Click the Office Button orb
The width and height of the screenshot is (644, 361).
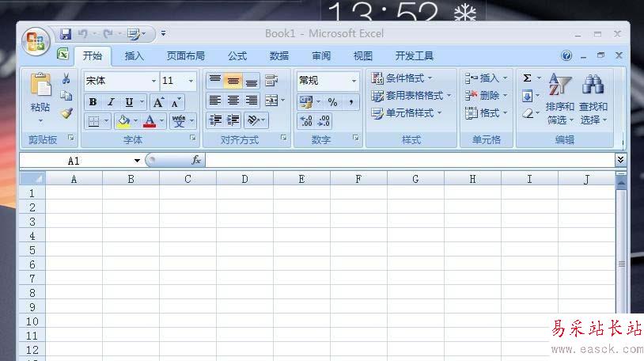point(36,41)
